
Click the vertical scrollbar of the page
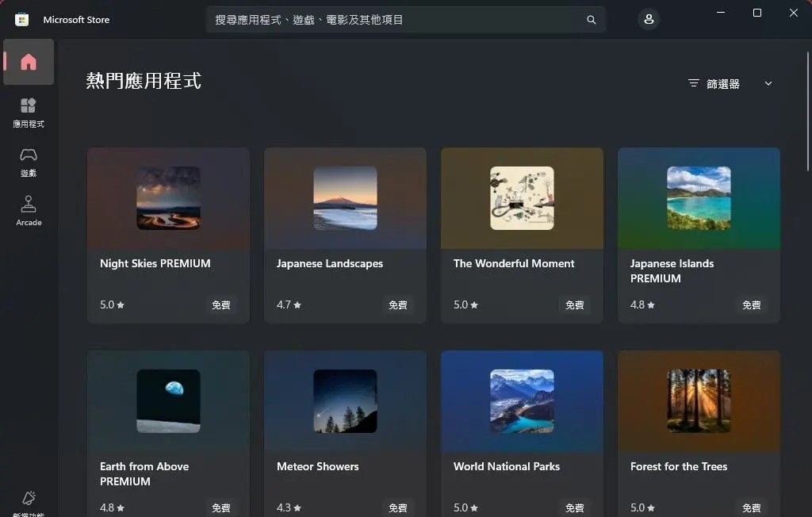[x=808, y=111]
